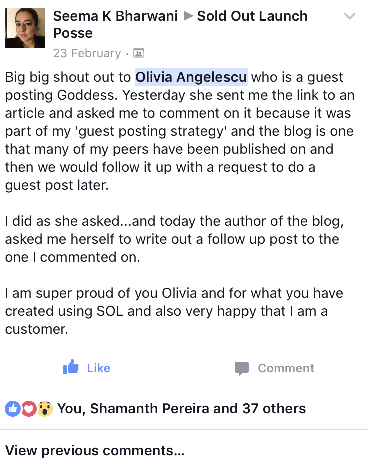Tap the Comment button
Viewport: 368px width, 470px height.
[x=274, y=368]
